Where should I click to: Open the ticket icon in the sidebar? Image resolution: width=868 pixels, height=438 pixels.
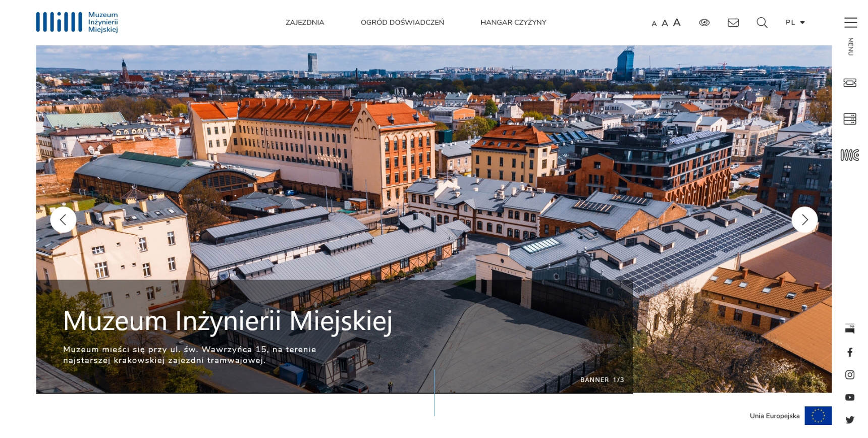pos(850,83)
